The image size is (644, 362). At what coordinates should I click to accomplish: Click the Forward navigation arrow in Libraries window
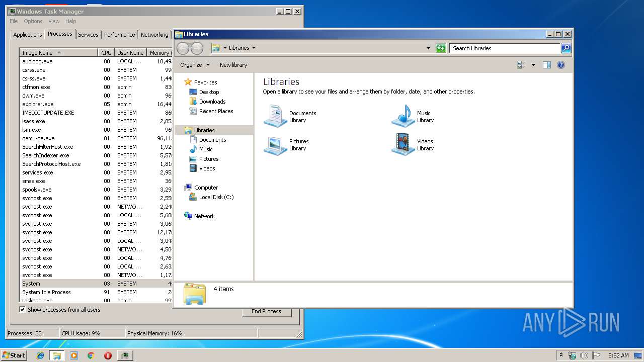pyautogui.click(x=197, y=48)
